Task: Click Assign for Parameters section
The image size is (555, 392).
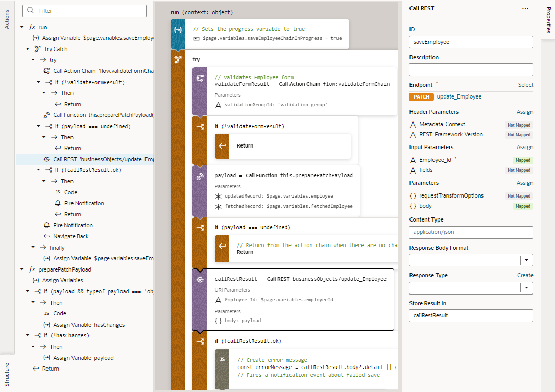Action: pyautogui.click(x=525, y=183)
